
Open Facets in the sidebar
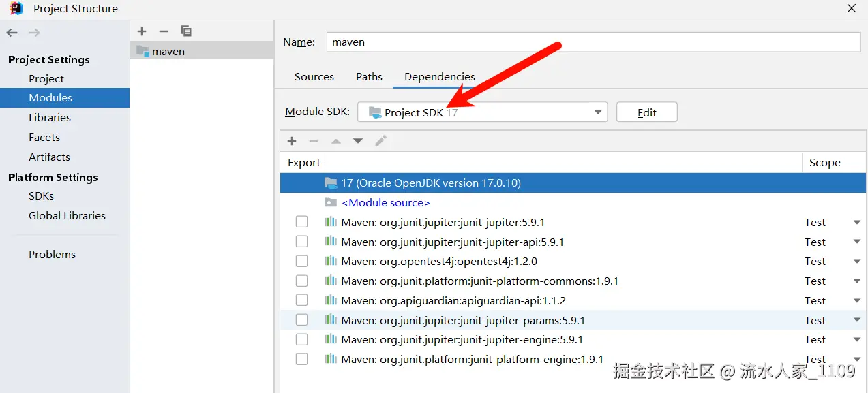click(x=44, y=137)
